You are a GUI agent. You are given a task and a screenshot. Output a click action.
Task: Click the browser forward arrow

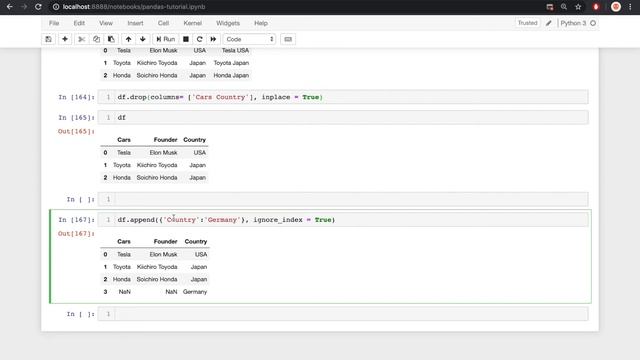point(24,7)
